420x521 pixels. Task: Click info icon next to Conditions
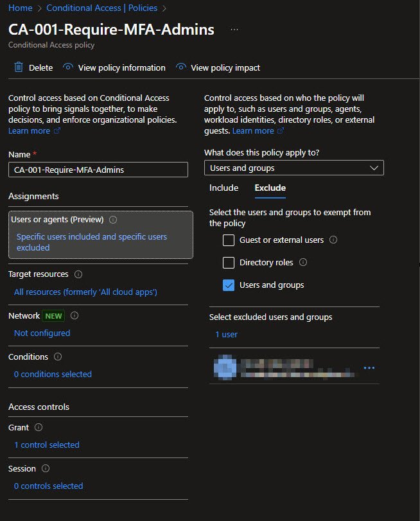point(58,357)
